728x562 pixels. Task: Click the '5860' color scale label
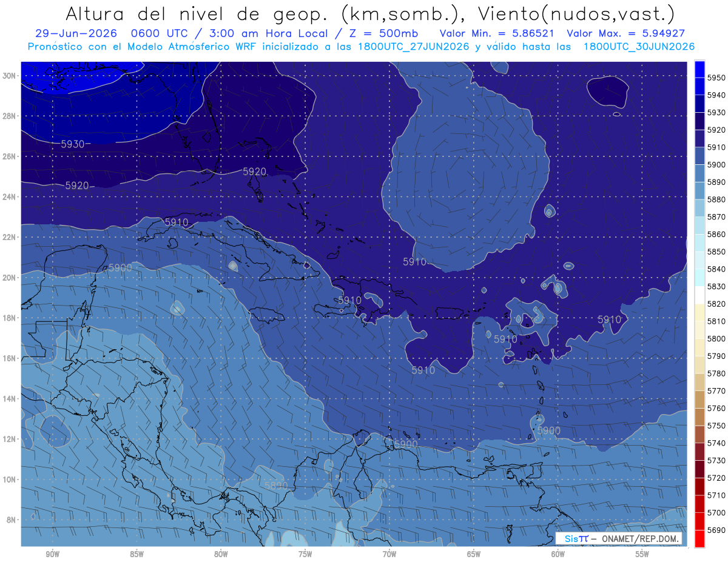click(718, 234)
